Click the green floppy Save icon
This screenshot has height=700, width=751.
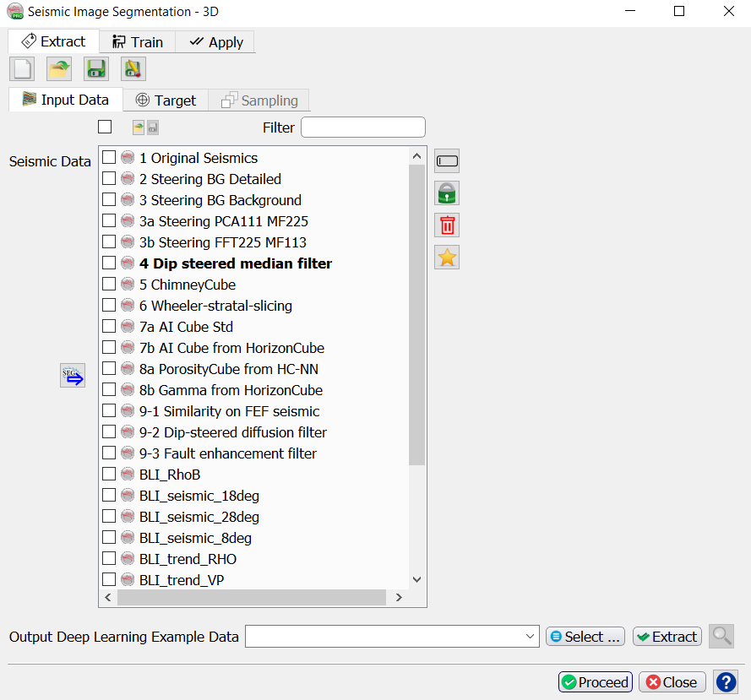click(x=96, y=69)
